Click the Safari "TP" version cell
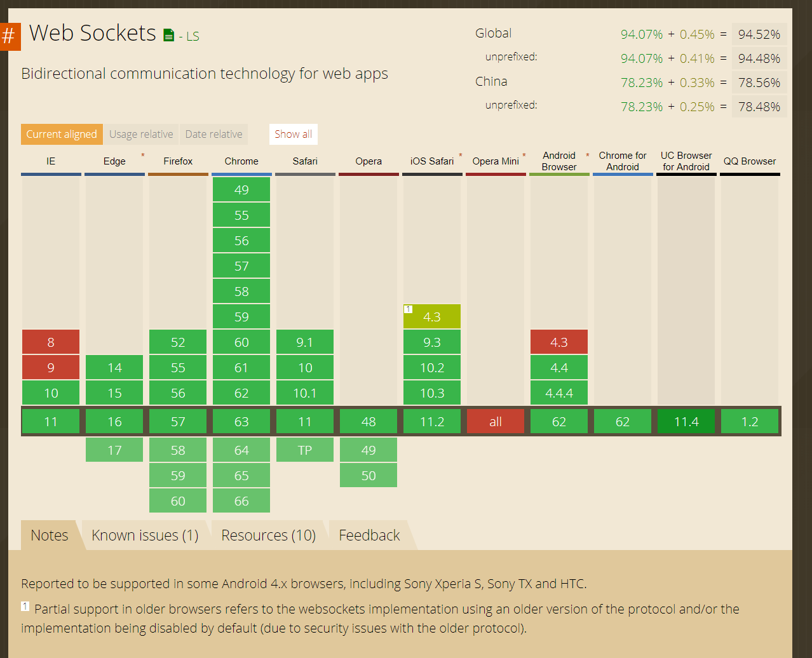 click(x=305, y=450)
